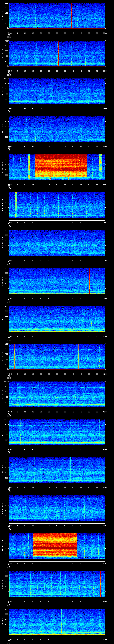Viewport: 114px width, 644px height.
Task: Click the 17:44:00 start time label
Action: tap(9, 525)
